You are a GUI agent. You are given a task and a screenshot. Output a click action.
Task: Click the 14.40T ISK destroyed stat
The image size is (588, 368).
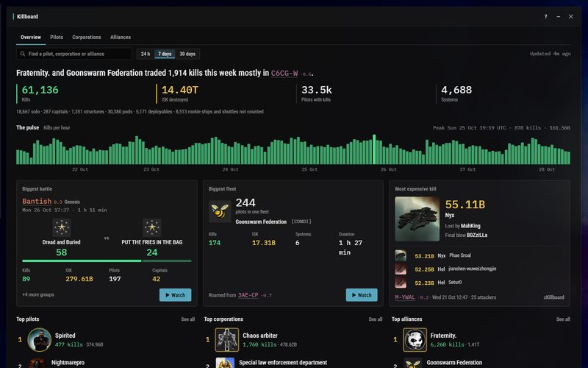click(x=180, y=93)
